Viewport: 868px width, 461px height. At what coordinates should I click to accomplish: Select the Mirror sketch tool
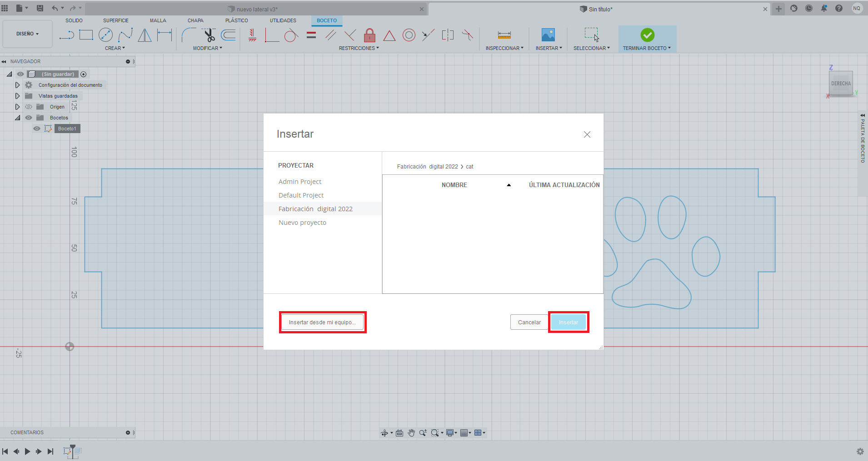(145, 35)
